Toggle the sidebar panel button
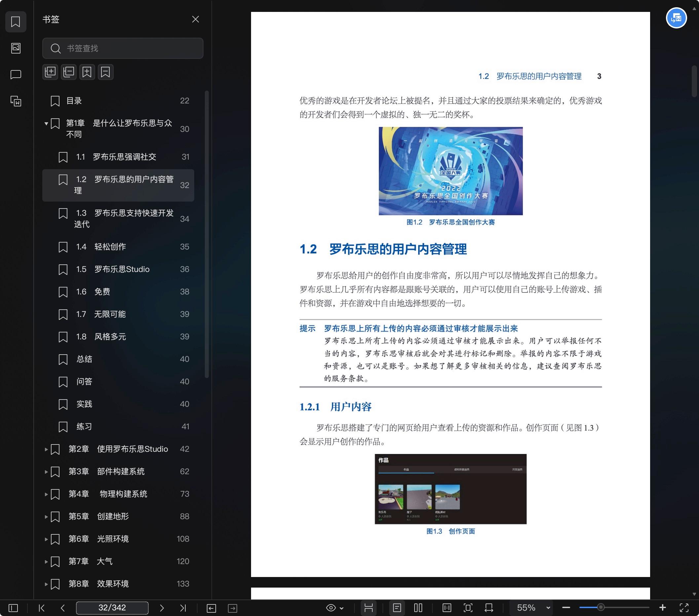Screen dimensions: 699x616 pyautogui.click(x=13, y=608)
